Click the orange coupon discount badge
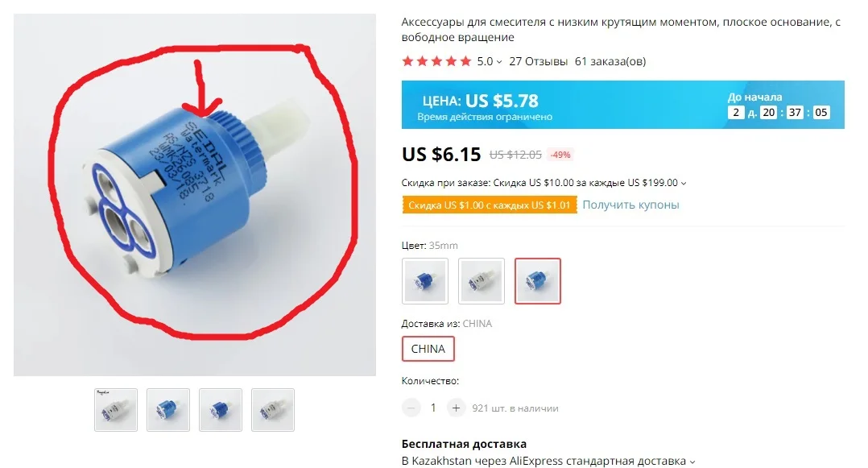Viewport: 868px width, 468px height. pyautogui.click(x=490, y=205)
